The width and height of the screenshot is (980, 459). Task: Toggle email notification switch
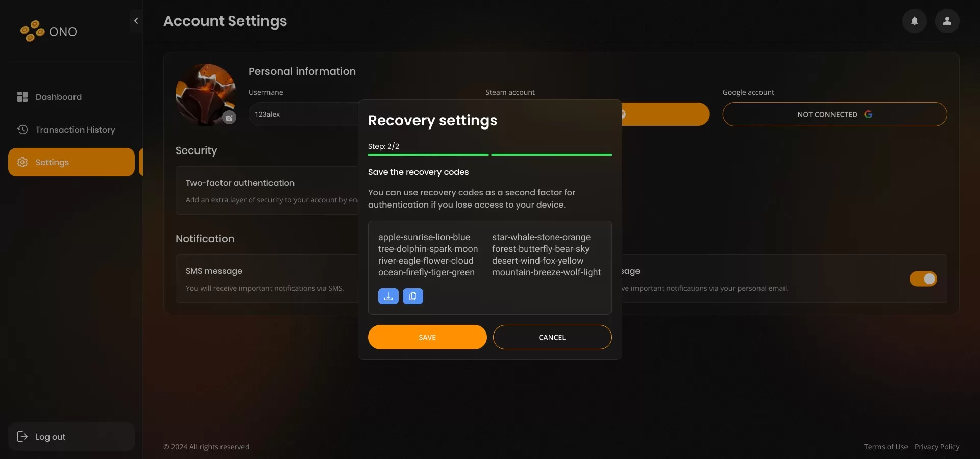[923, 278]
